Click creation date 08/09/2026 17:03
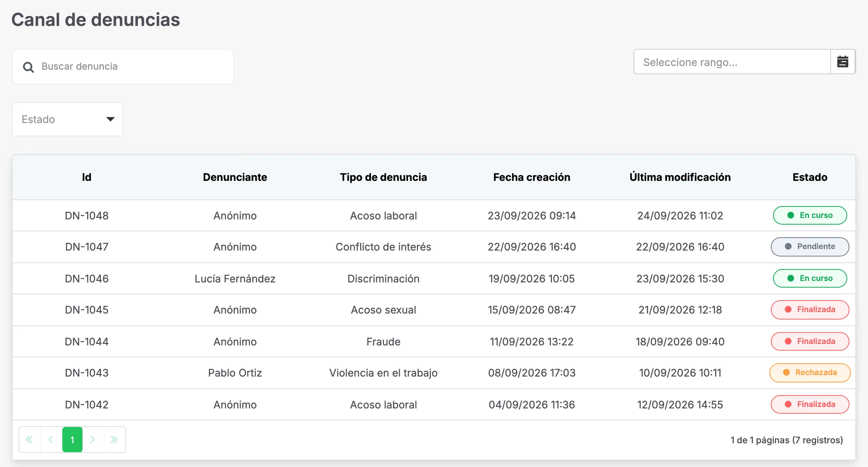Image resolution: width=868 pixels, height=467 pixels. click(532, 373)
